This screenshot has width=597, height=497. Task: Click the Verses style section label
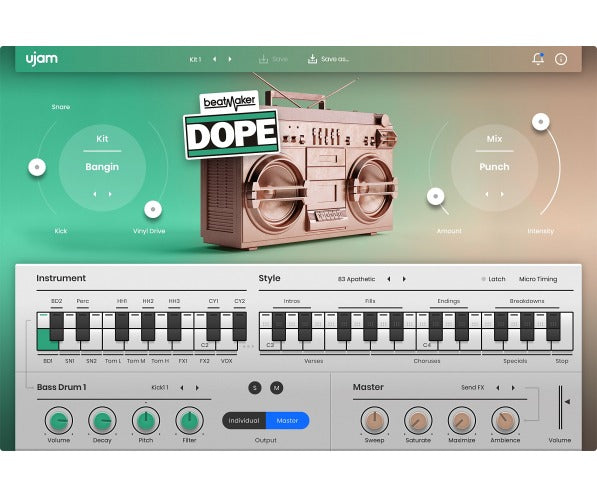tap(314, 361)
